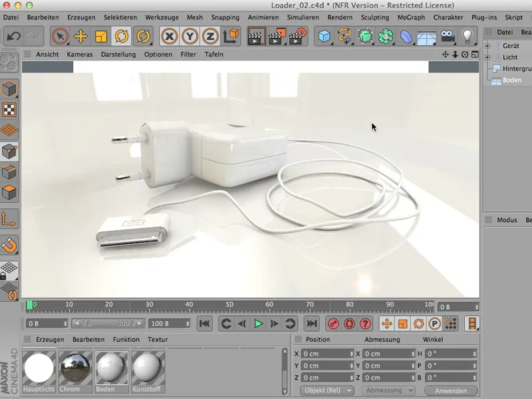Open the array modeling objects icon

click(x=386, y=36)
